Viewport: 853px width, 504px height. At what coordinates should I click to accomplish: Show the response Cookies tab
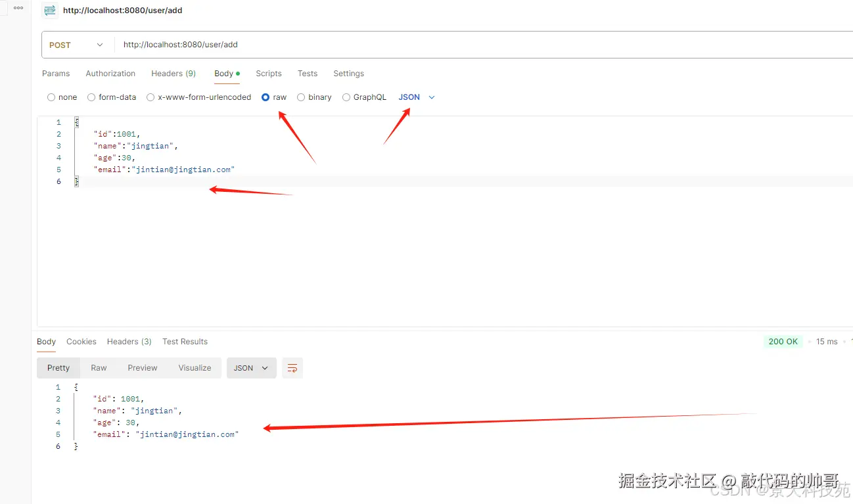(81, 342)
